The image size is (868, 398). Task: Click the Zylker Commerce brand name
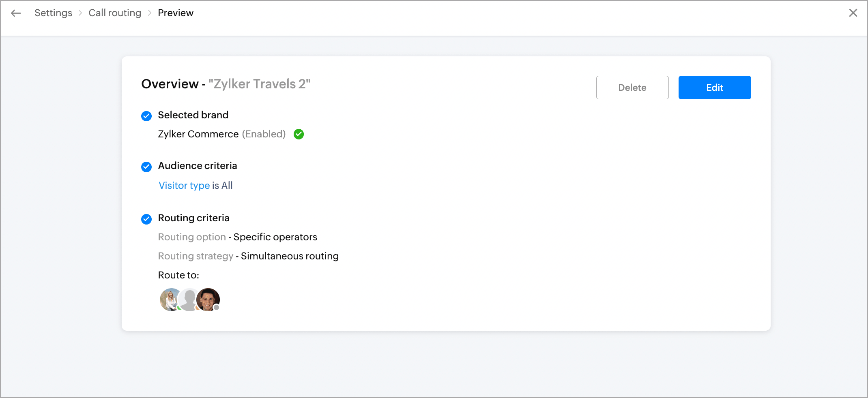coord(198,134)
